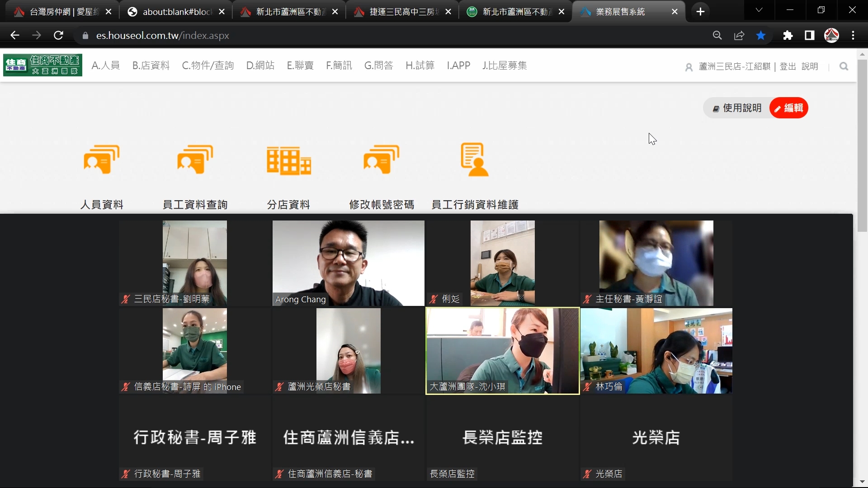868x488 pixels.
Task: Click the 分店資料 building icon
Action: [x=288, y=160]
